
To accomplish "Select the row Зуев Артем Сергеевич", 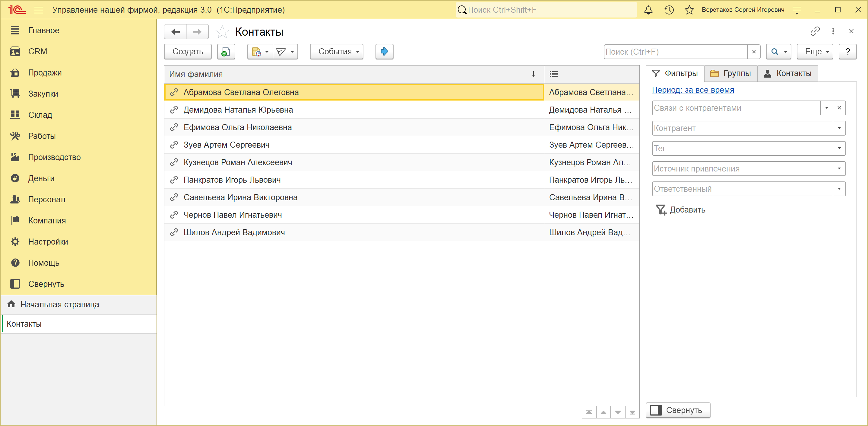I will pos(401,145).
